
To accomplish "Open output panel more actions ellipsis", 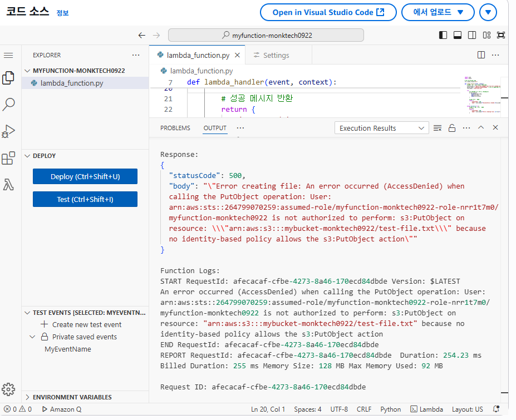I will pos(466,128).
